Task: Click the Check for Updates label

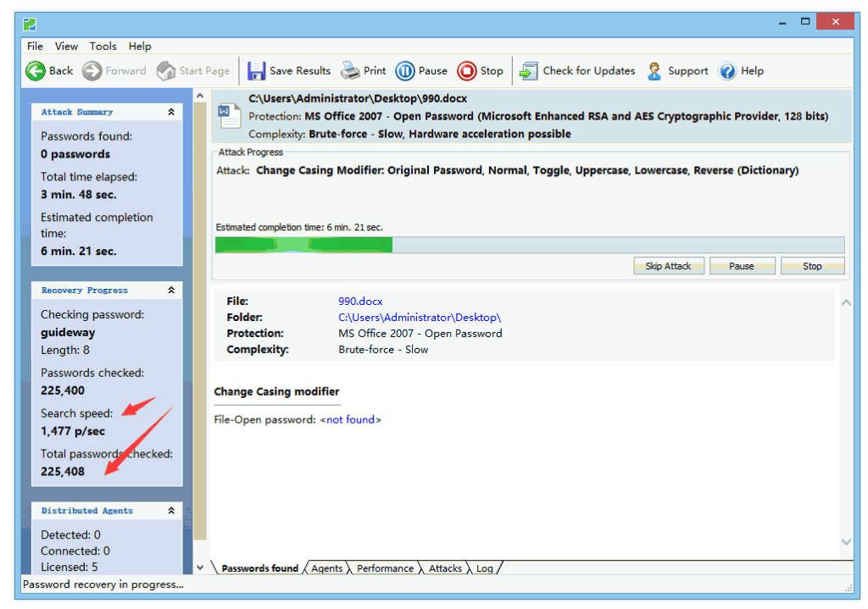Action: (x=588, y=71)
